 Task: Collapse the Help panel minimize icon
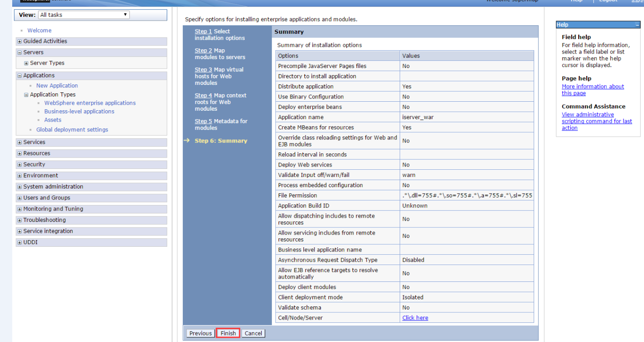(637, 25)
